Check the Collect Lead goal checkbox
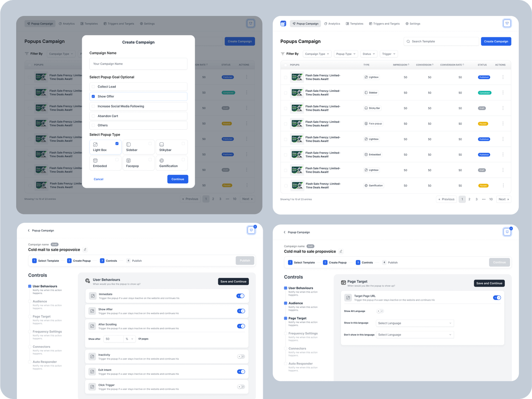532x399 pixels. coord(93,87)
